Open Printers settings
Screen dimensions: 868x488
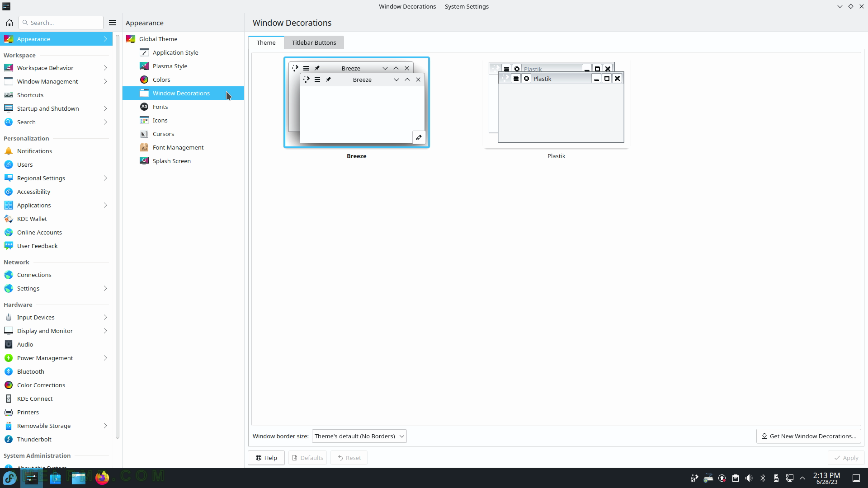(57, 412)
